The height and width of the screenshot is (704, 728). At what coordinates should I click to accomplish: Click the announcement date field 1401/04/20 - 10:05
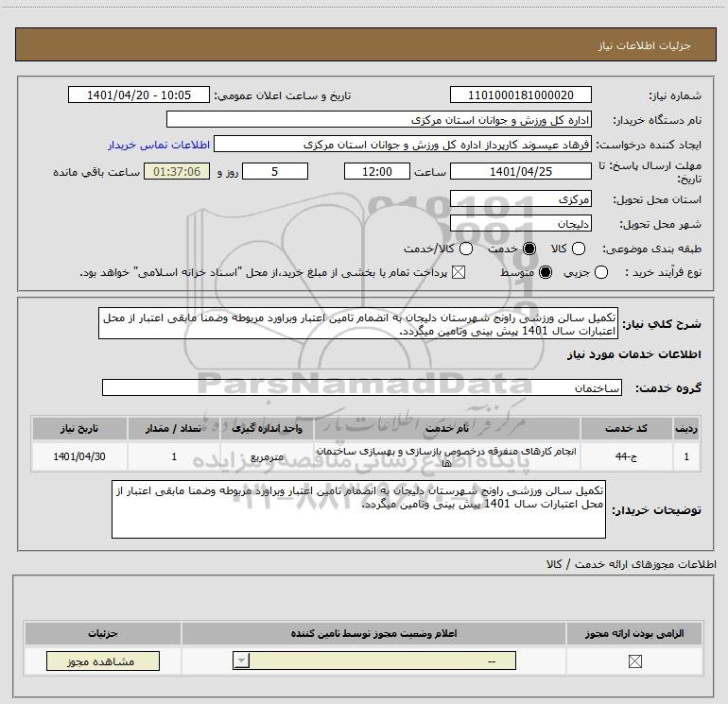[139, 94]
